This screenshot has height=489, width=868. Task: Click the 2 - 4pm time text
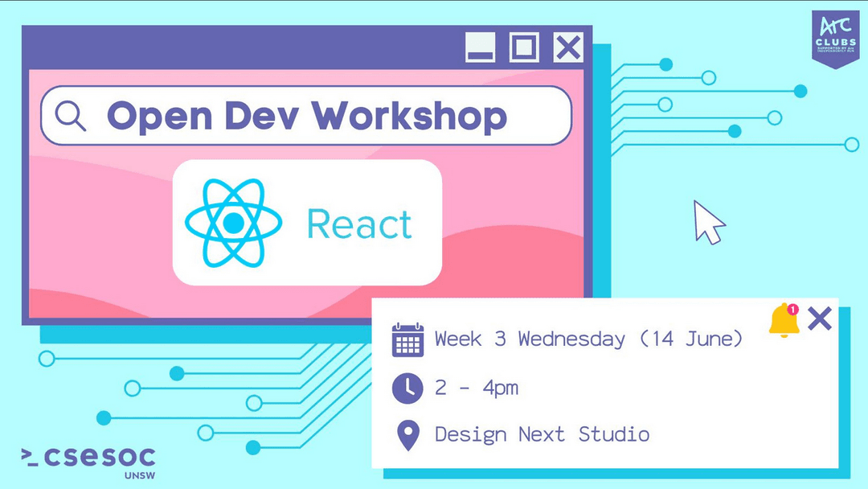[x=477, y=388]
